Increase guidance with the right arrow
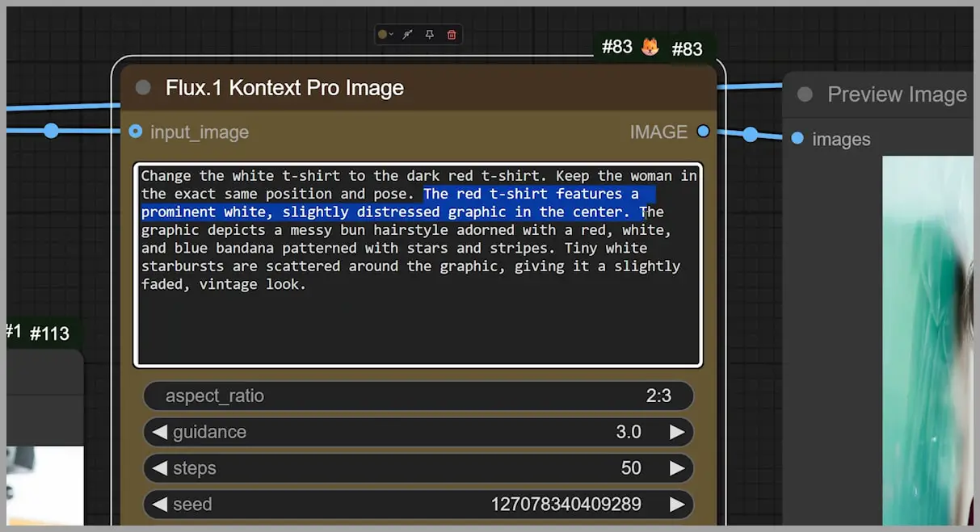 pyautogui.click(x=677, y=432)
